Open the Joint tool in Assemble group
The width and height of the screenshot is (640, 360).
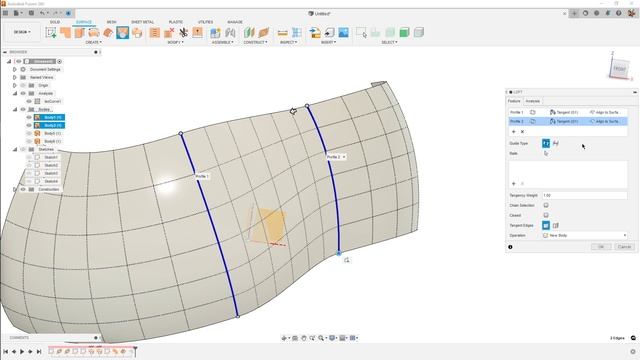(x=230, y=33)
